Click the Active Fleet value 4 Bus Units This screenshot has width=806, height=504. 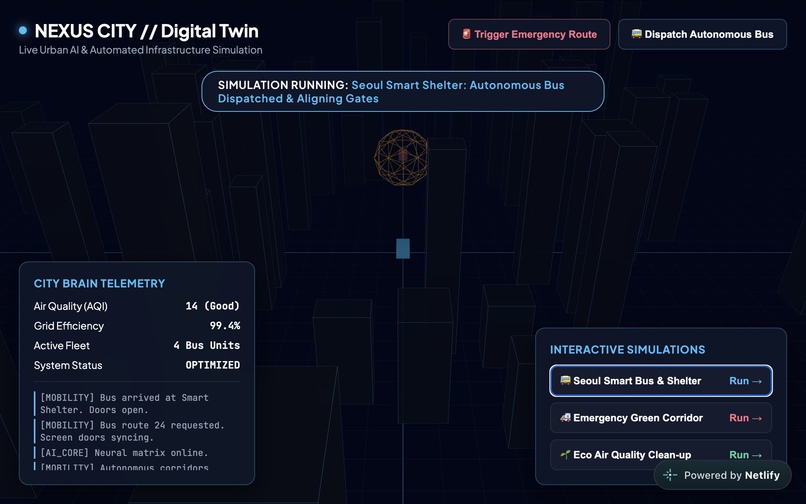(x=207, y=345)
